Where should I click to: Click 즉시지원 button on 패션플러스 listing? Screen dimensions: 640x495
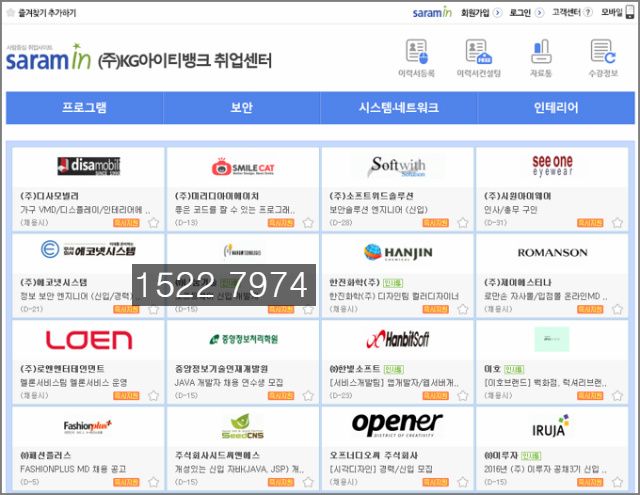126,482
